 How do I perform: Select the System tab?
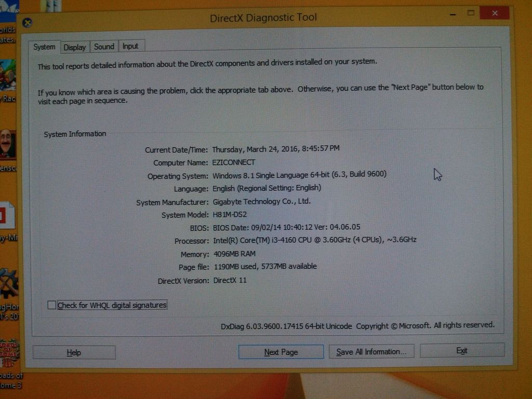[45, 47]
